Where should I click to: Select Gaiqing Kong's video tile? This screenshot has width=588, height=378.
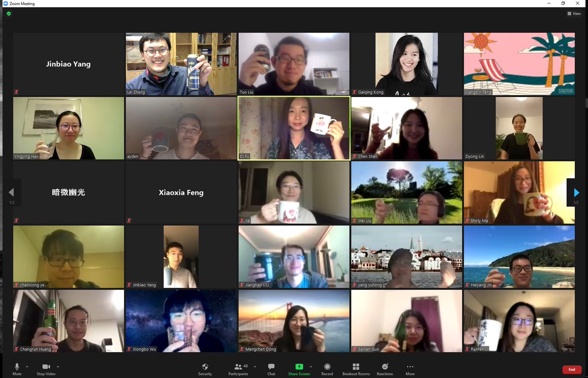(x=407, y=64)
